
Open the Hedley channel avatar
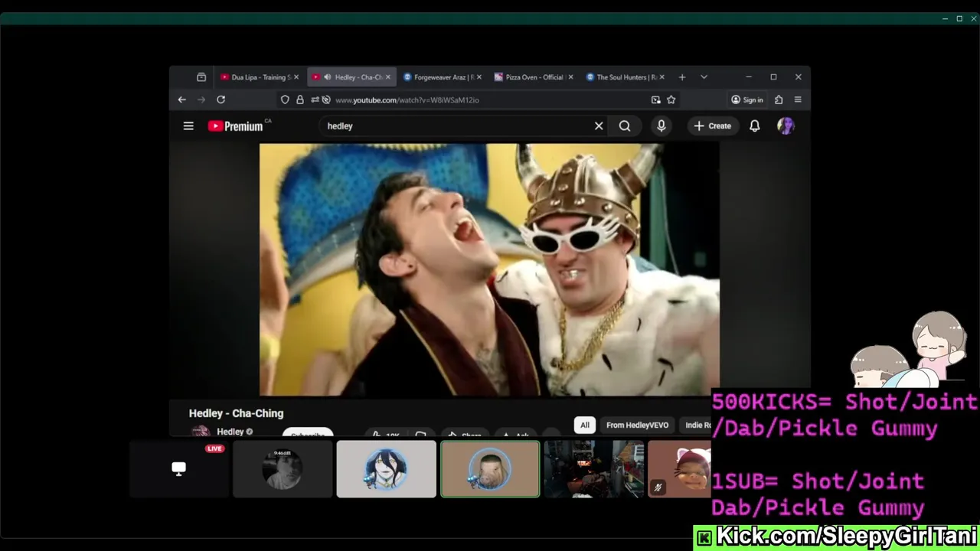click(200, 432)
